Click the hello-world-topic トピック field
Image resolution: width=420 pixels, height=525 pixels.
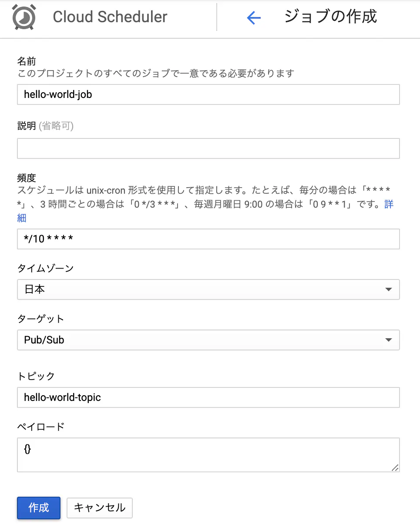tap(208, 397)
